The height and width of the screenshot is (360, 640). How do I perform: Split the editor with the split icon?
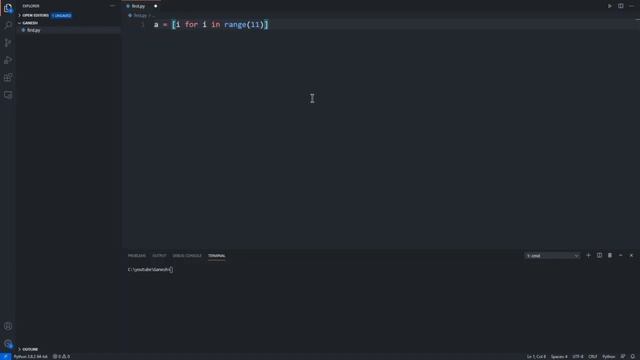[620, 6]
